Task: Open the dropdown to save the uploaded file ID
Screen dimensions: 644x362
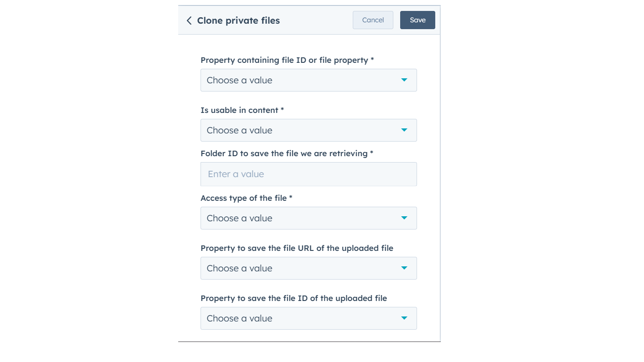Action: [x=301, y=318]
